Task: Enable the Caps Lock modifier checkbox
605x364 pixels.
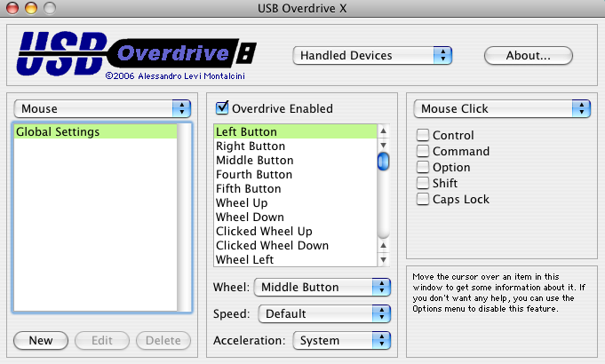Action: [423, 199]
